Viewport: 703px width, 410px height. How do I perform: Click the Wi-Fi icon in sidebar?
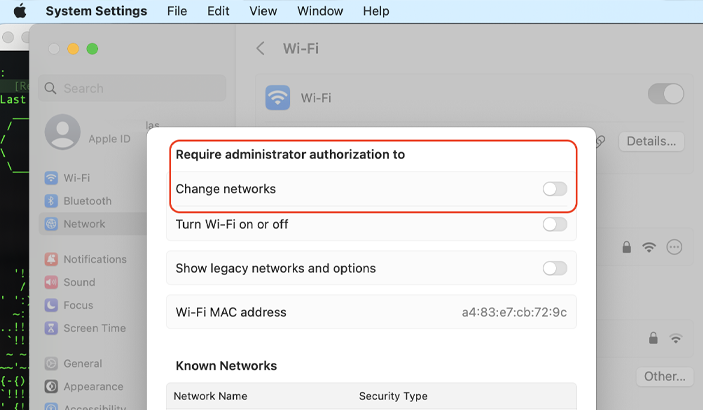tap(51, 178)
